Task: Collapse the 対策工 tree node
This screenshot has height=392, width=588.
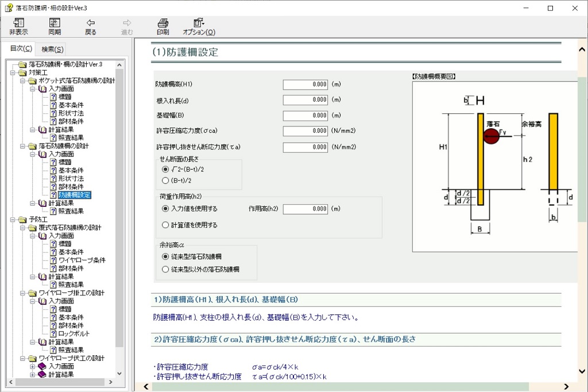Action: (13, 73)
